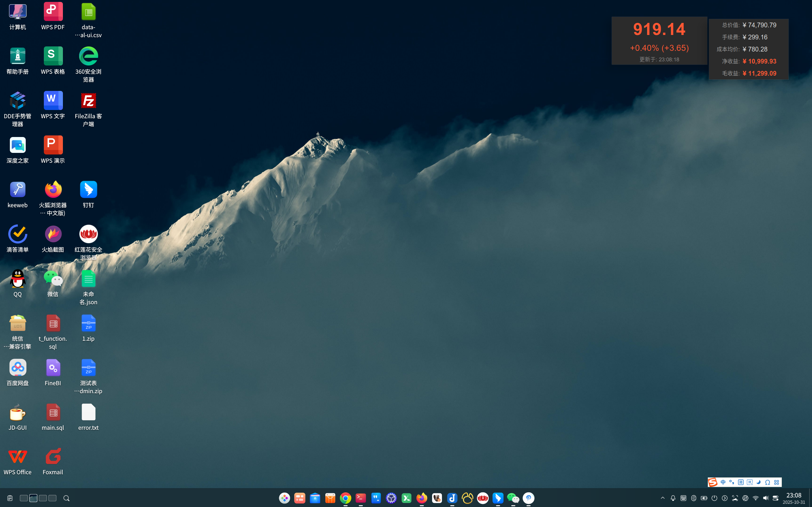Click the stock price 919.14 widget
The width and height of the screenshot is (812, 507).
coord(659,30)
